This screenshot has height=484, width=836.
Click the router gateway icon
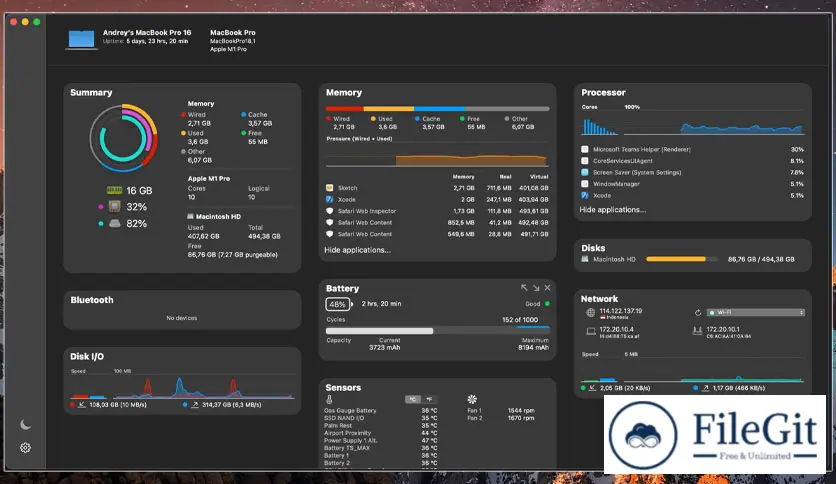click(697, 331)
